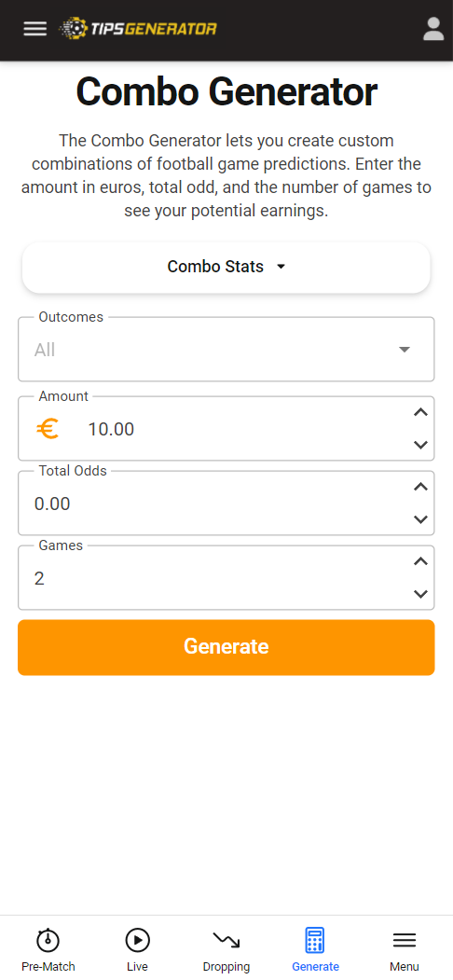The height and width of the screenshot is (980, 453).
Task: Click the orange Generate button
Action: pyautogui.click(x=226, y=647)
